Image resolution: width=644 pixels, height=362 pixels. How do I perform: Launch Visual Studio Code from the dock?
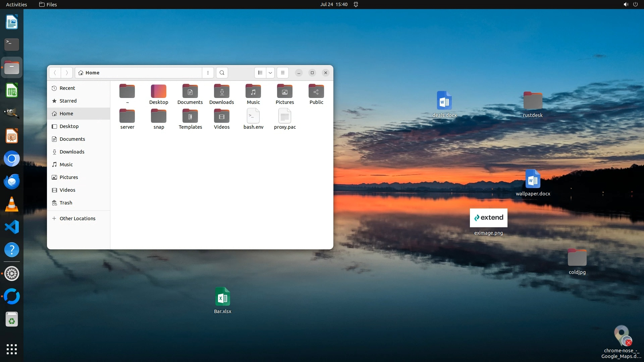coord(12,227)
